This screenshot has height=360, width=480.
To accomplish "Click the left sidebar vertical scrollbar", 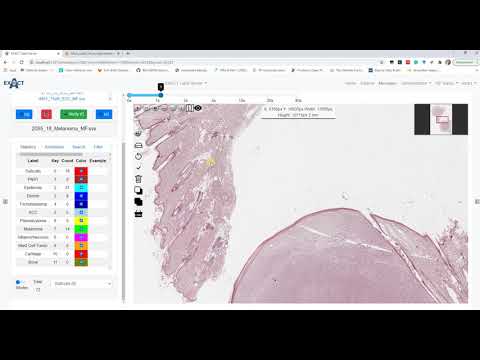I will point(124,222).
